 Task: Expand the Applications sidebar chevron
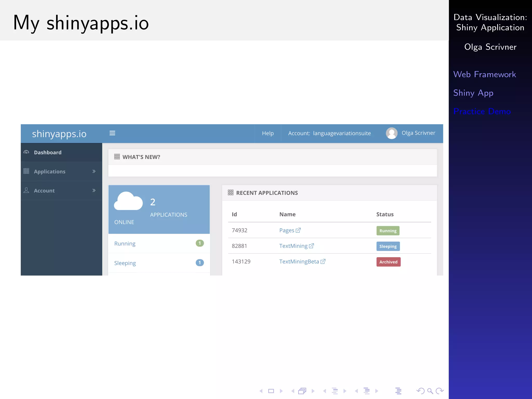point(94,171)
